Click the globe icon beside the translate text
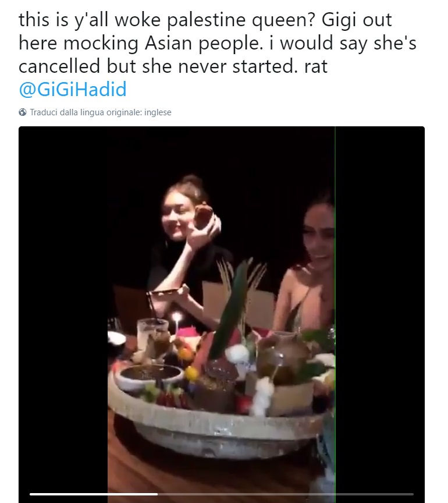This screenshot has width=448, height=503. point(23,112)
